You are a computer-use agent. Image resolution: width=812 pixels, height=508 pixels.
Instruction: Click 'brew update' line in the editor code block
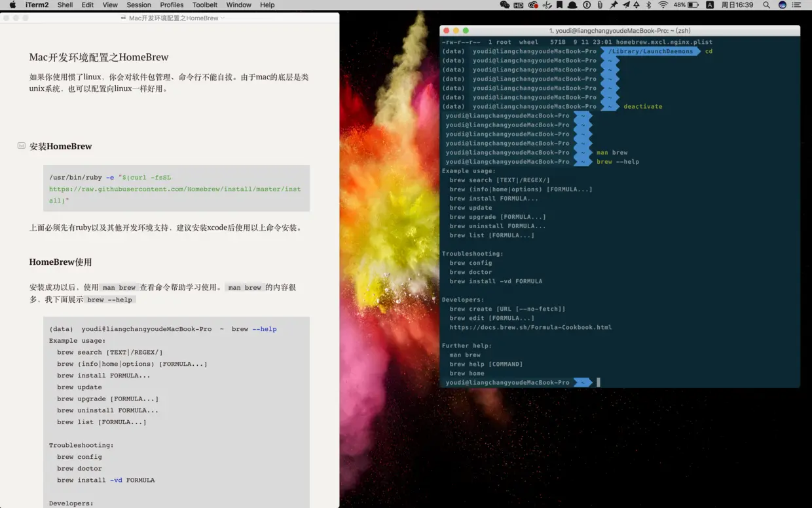coord(79,387)
